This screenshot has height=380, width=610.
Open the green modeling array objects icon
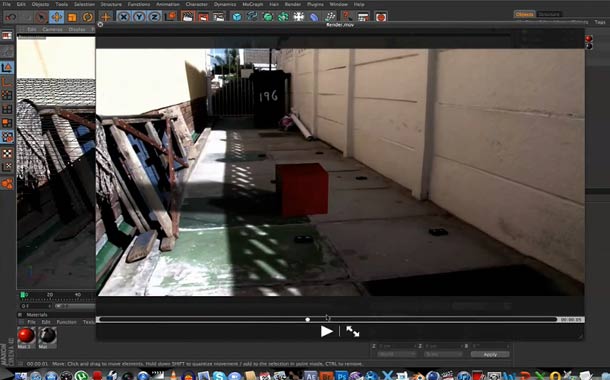pyautogui.click(x=283, y=17)
